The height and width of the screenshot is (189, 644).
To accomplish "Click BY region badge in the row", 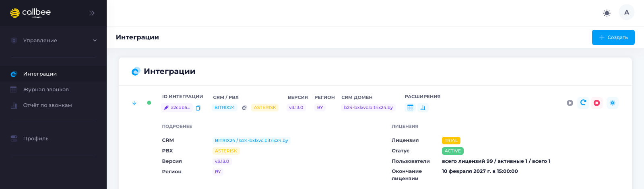I will tap(320, 107).
